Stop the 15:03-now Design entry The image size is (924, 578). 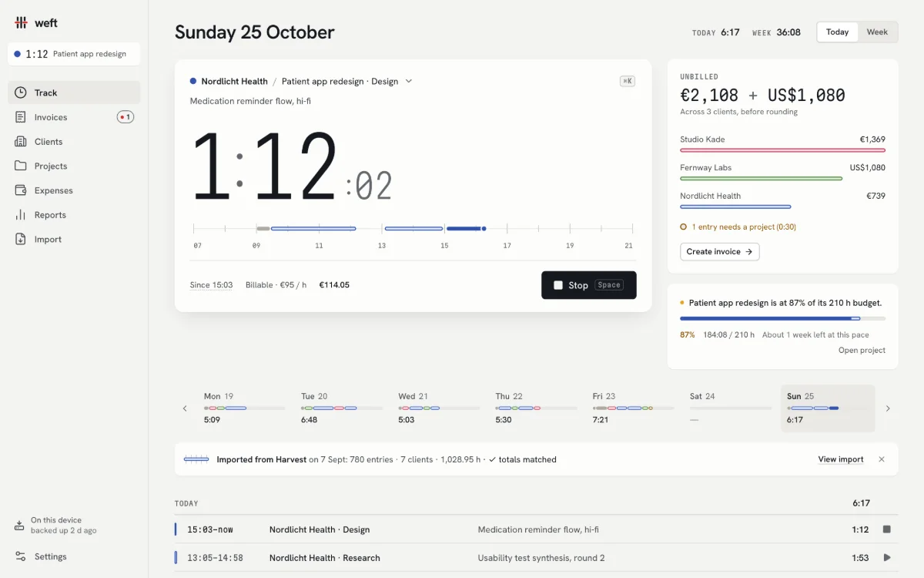click(x=887, y=529)
